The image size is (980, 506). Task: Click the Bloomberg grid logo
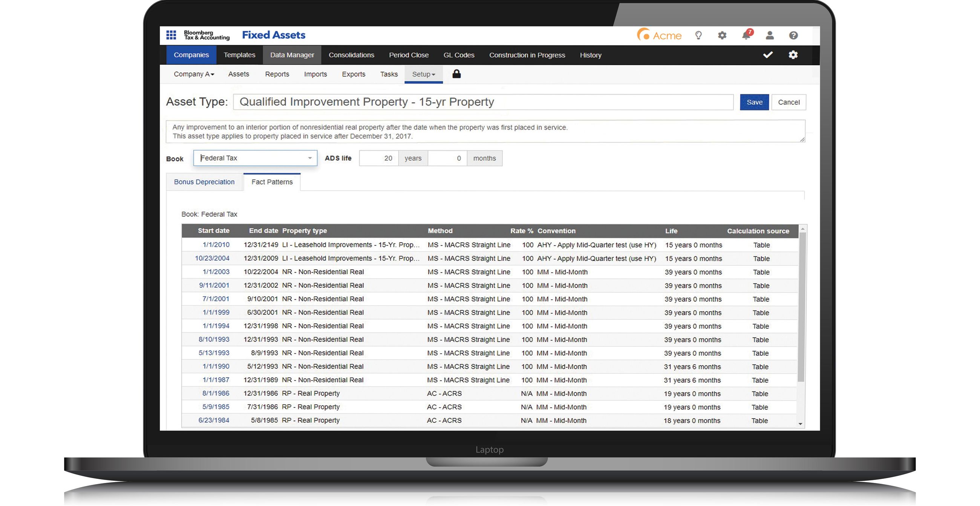click(x=171, y=35)
